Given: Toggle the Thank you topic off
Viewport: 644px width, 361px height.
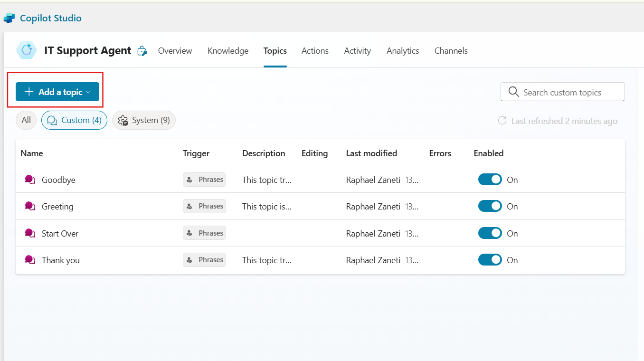Looking at the screenshot, I should coord(490,260).
